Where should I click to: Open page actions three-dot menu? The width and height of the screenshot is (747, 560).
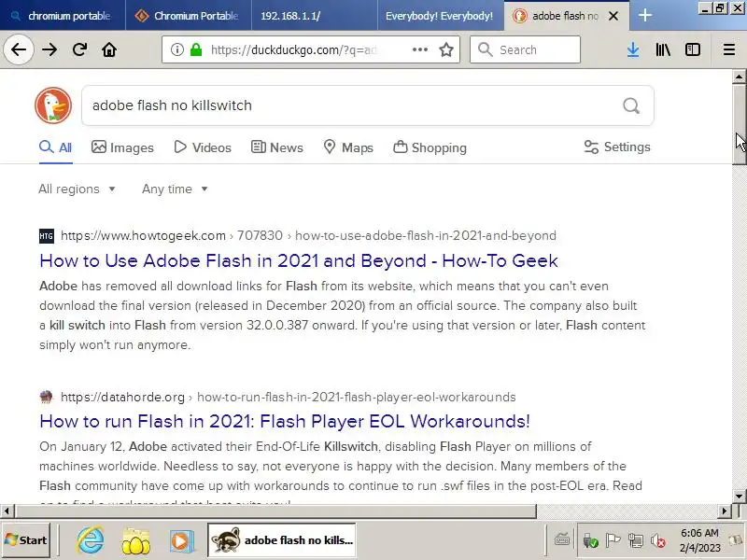pos(419,49)
